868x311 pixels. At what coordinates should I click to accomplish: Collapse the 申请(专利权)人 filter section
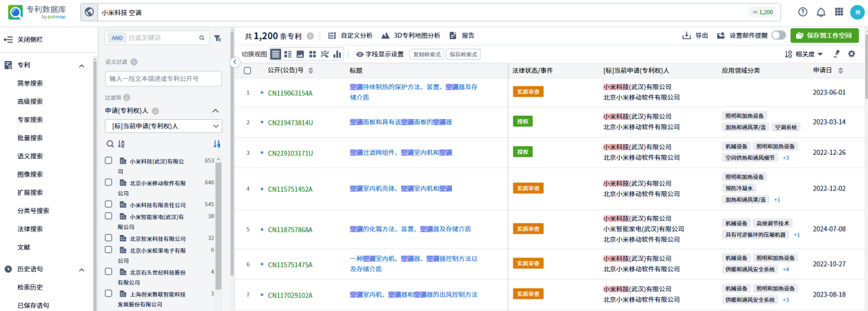[215, 111]
